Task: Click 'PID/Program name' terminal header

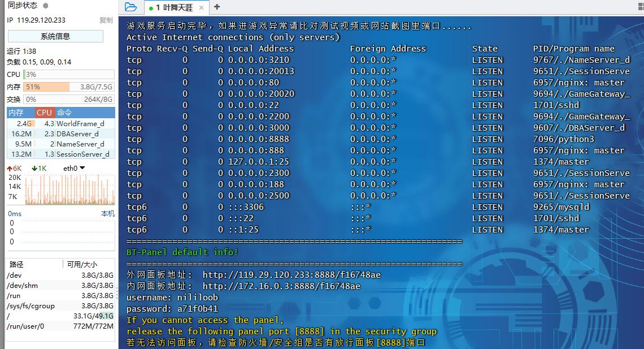Action: click(574, 49)
